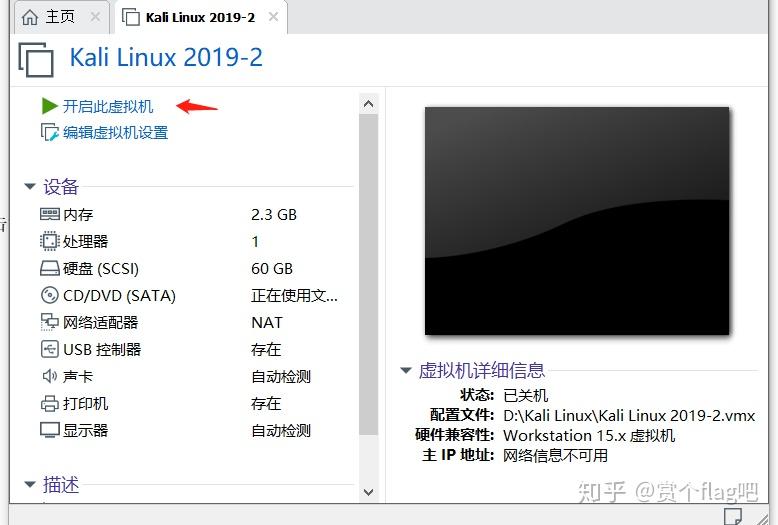Screen dimensions: 778x525
Task: Switch to Kali Linux 2019-2 tab
Action: click(x=200, y=17)
